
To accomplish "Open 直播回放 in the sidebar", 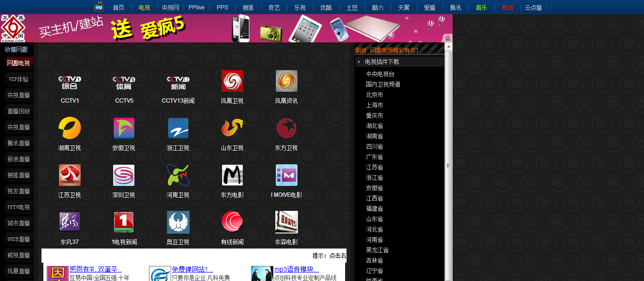I will (18, 111).
